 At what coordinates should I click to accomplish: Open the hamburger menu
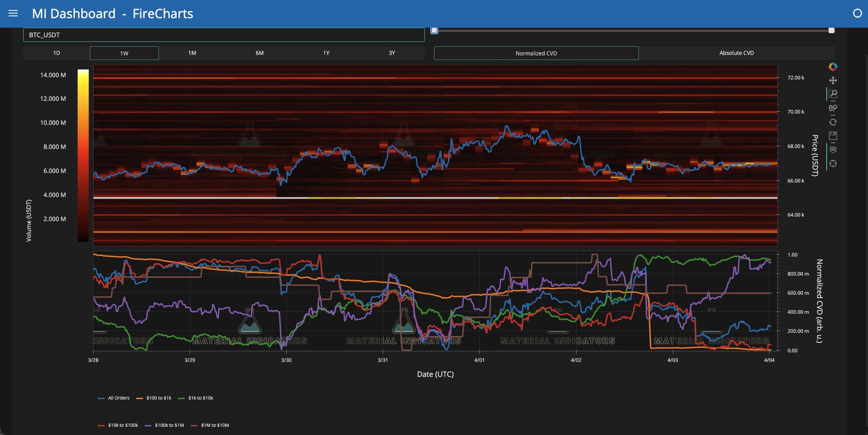[x=13, y=14]
